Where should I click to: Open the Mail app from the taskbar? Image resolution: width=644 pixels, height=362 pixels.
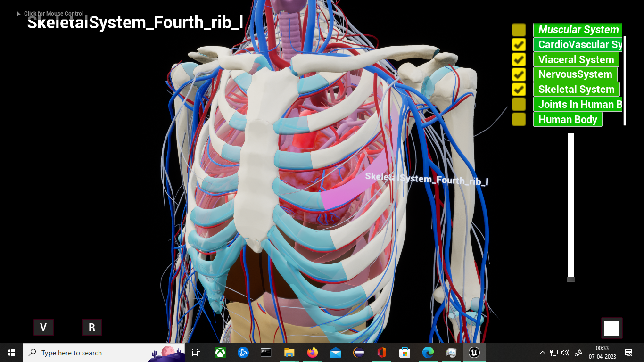coord(336,352)
